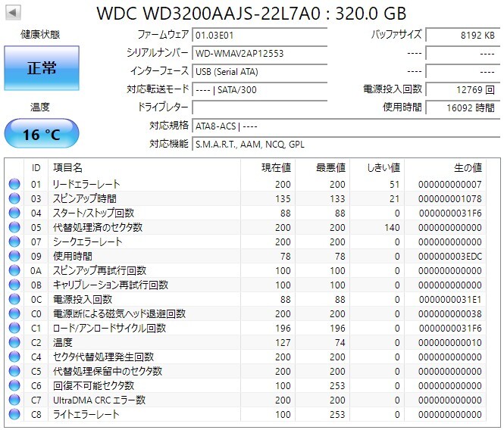Click the status icon for ライトエラーレート
This screenshot has width=504, height=430.
click(14, 414)
